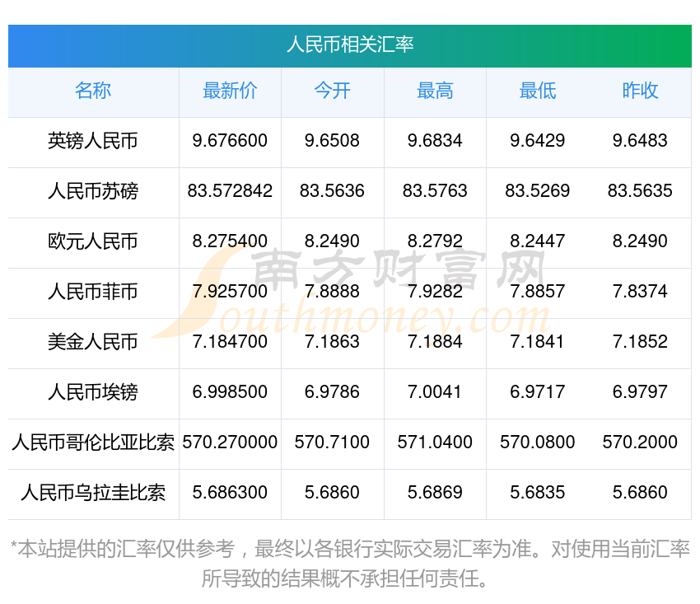This screenshot has width=700, height=604.
Task: Select latest price 9.676600
Action: [x=230, y=141]
